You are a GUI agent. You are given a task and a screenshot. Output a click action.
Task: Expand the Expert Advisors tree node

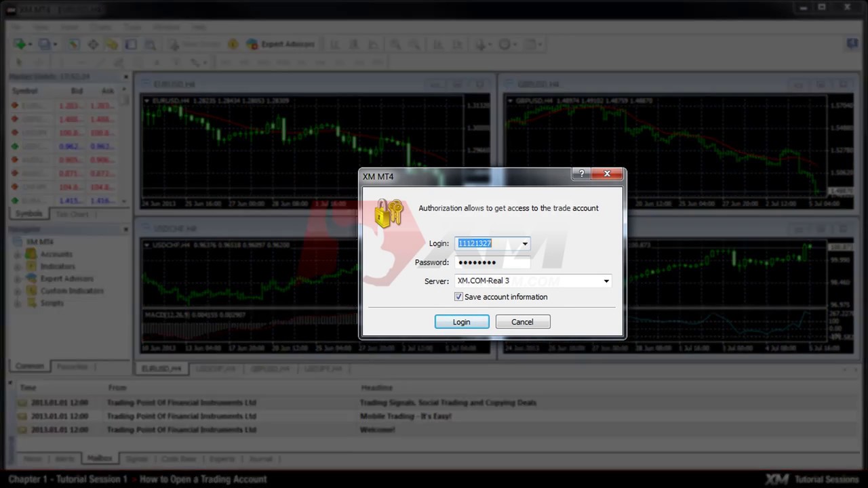(x=18, y=279)
